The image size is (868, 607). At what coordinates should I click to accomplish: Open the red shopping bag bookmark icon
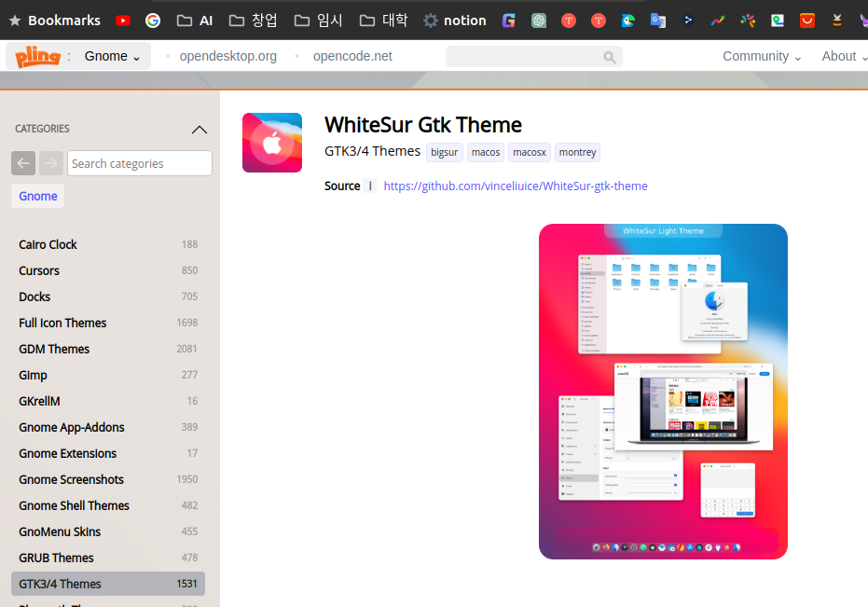click(x=807, y=21)
